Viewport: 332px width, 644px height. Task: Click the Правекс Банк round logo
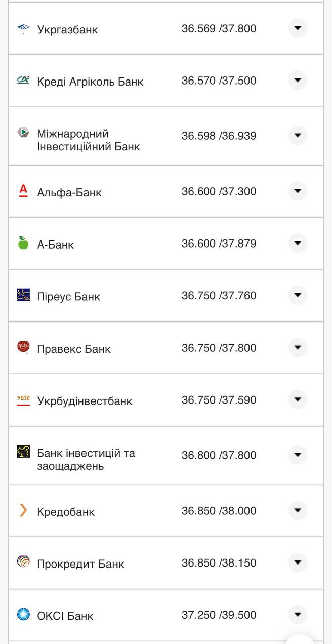pos(23,347)
